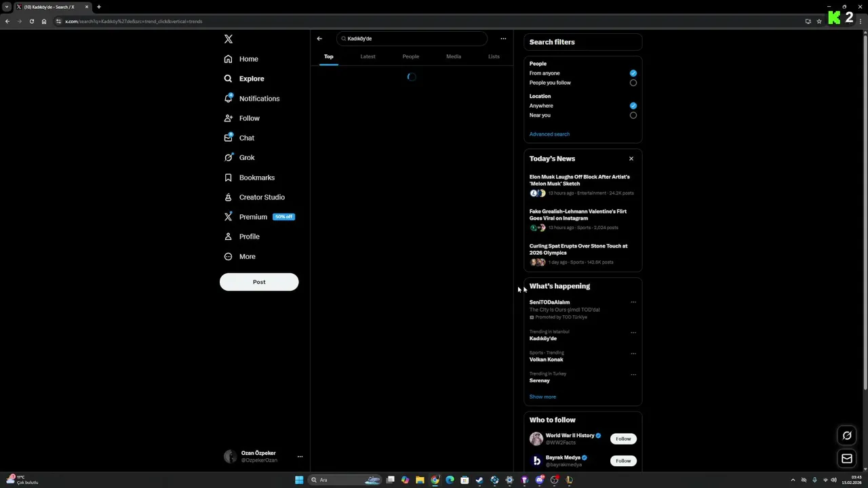Click the X logo in the sidebar
This screenshot has height=488, width=868.
(229, 39)
